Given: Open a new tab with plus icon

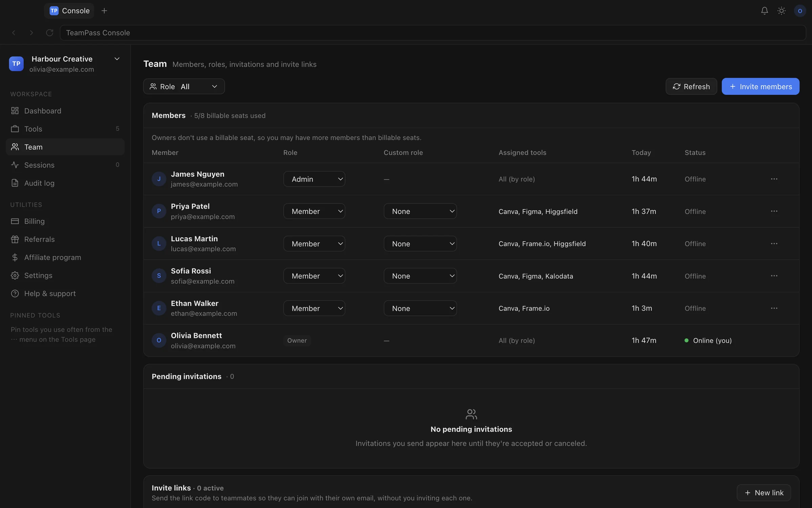Looking at the screenshot, I should click(104, 11).
